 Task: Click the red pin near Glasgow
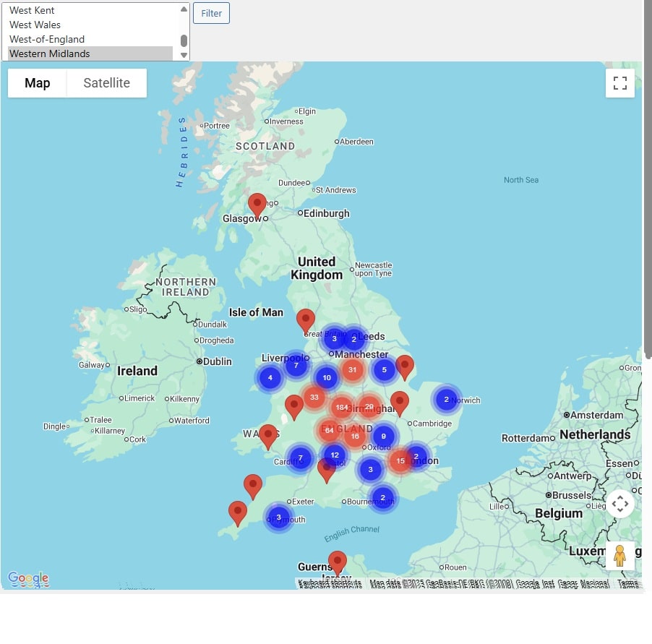click(x=257, y=205)
